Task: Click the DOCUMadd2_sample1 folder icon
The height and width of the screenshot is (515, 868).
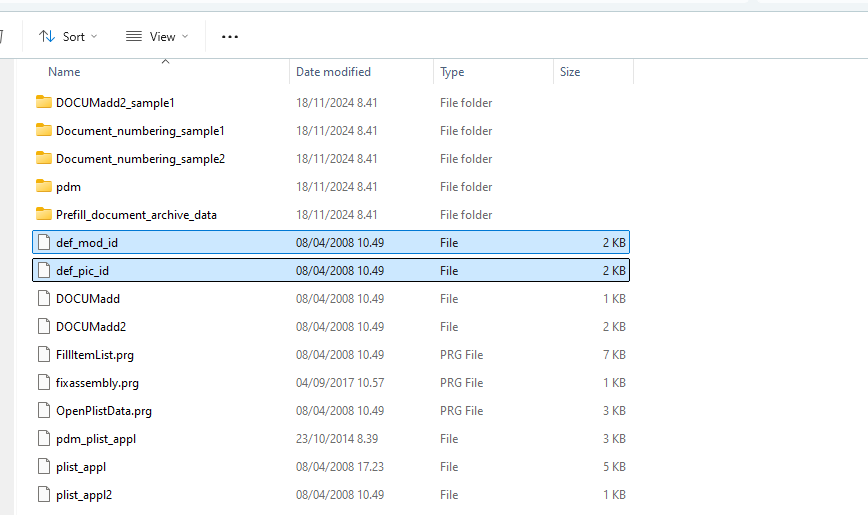Action: pyautogui.click(x=43, y=102)
